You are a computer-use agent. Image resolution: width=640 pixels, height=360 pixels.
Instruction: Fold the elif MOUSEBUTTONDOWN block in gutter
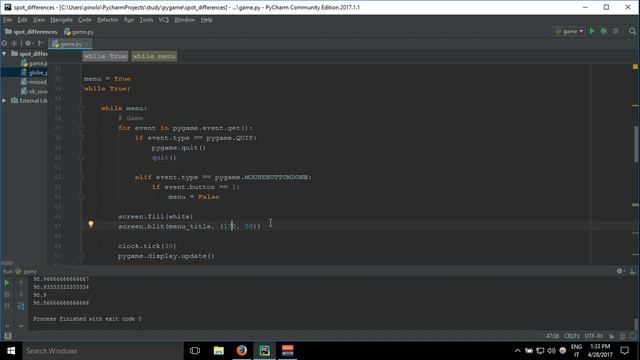[81, 177]
